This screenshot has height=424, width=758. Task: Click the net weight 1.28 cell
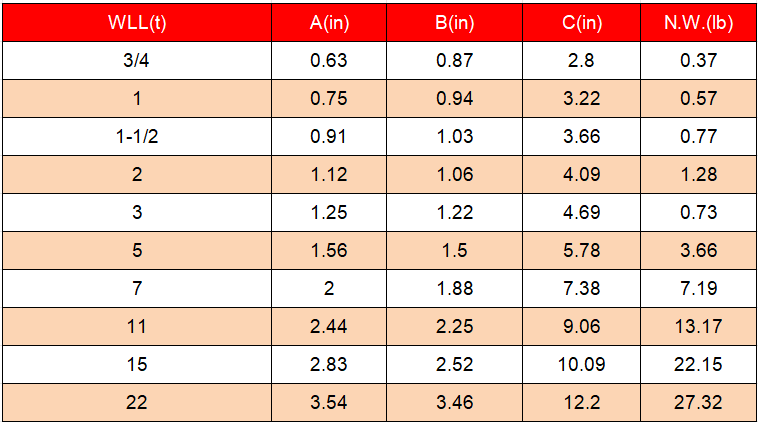(x=698, y=175)
